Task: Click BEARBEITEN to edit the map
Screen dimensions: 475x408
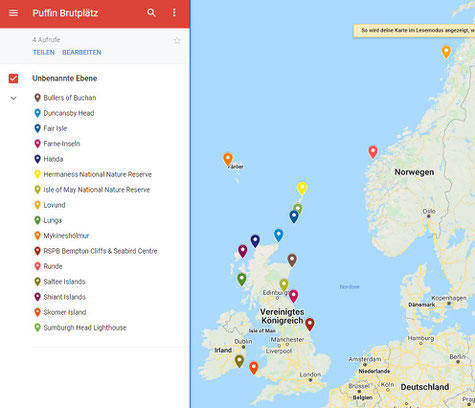Action: [x=82, y=52]
